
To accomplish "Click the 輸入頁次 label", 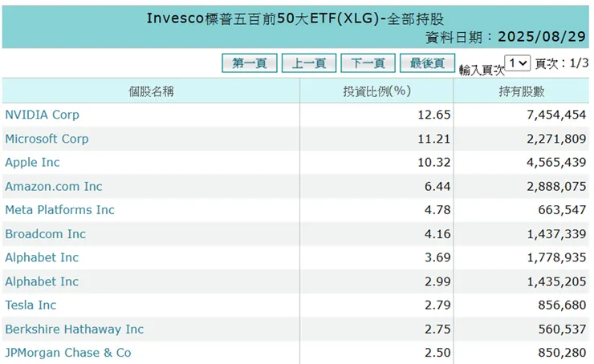I will point(482,70).
